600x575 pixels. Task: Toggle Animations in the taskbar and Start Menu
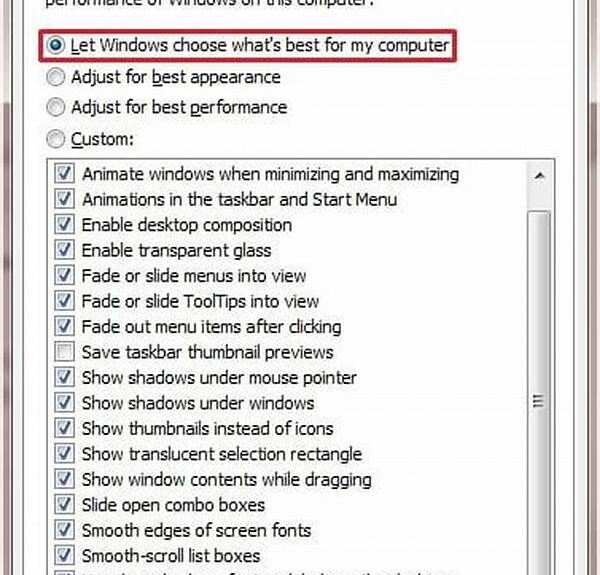coord(65,199)
